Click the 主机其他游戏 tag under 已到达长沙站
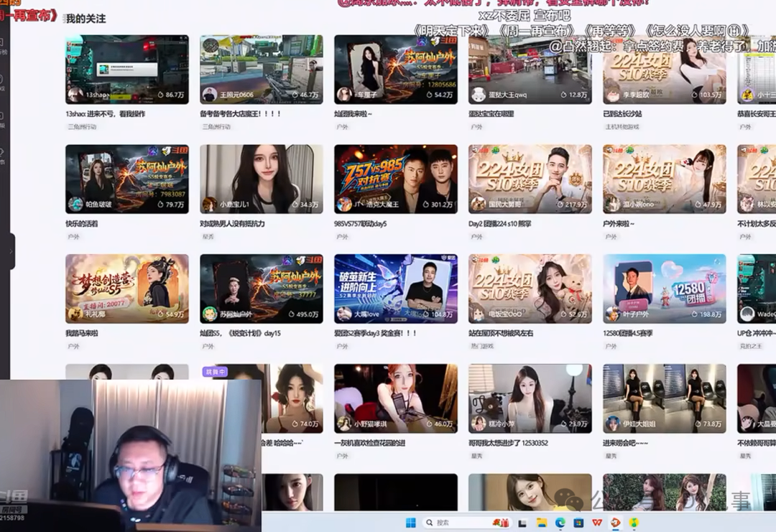Viewport: 776px width, 532px height. pyautogui.click(x=622, y=126)
